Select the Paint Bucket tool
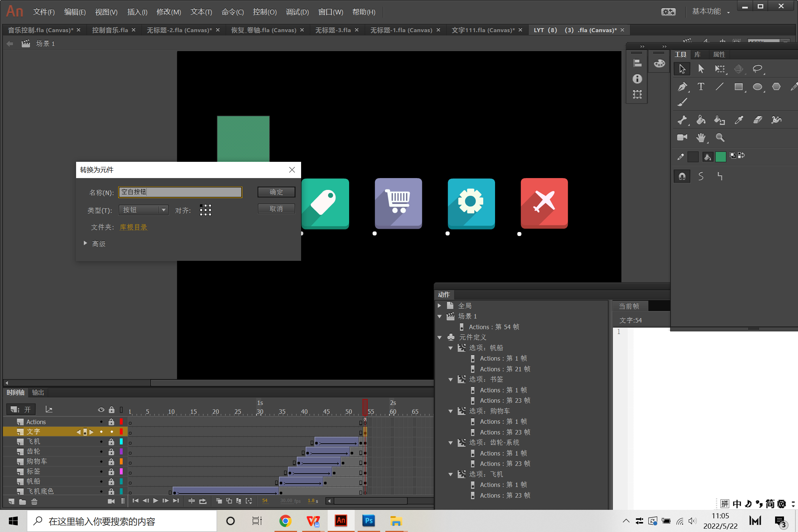798x532 pixels. point(700,120)
